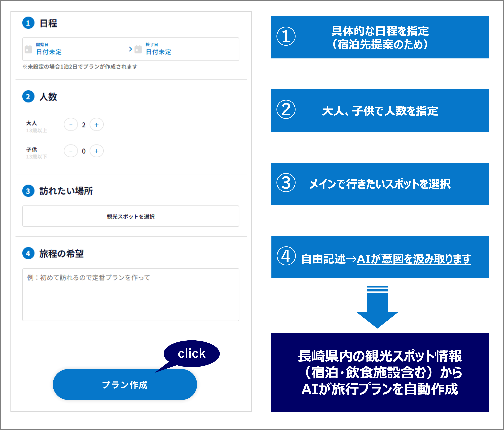Decrease the 大人 adult count
The width and height of the screenshot is (504, 430).
coord(71,125)
